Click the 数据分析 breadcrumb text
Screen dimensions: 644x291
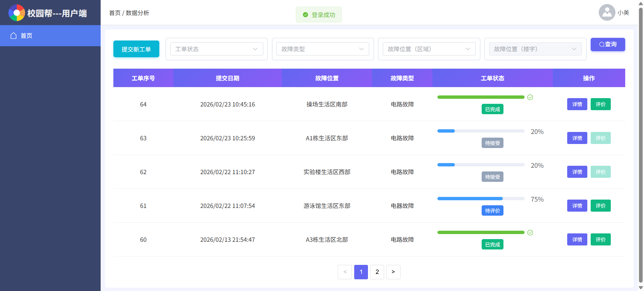(138, 13)
